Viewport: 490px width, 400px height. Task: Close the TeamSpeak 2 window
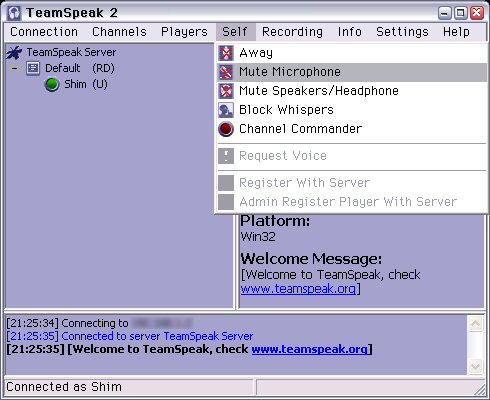[477, 13]
